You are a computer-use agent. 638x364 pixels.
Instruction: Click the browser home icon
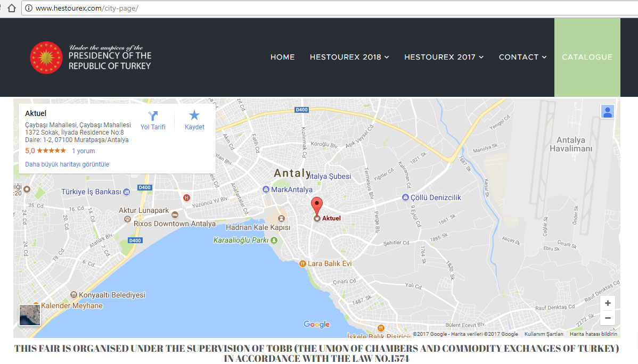coord(11,8)
